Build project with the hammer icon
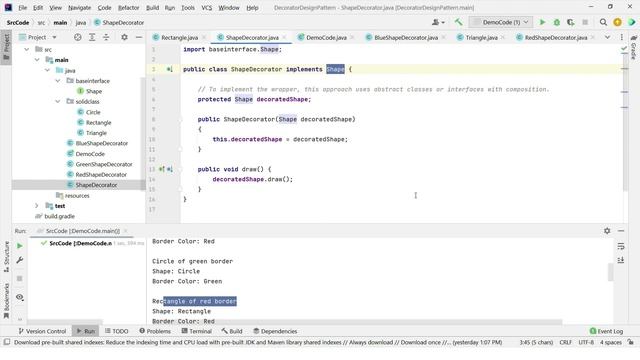Screen dimensions: 640x360 (x=458, y=22)
